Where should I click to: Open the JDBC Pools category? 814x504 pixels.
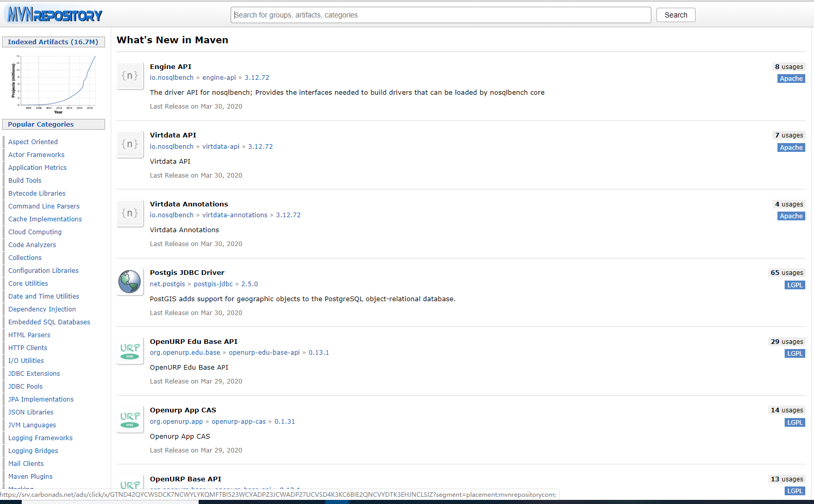click(25, 387)
